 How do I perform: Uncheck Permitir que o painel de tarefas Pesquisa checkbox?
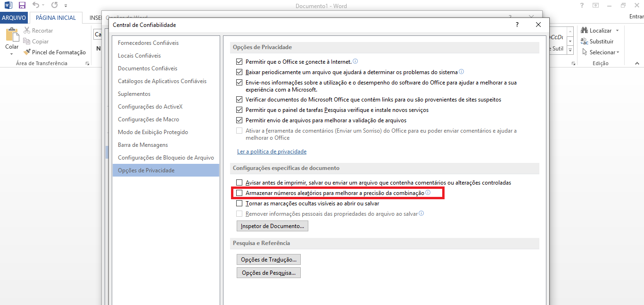point(239,110)
